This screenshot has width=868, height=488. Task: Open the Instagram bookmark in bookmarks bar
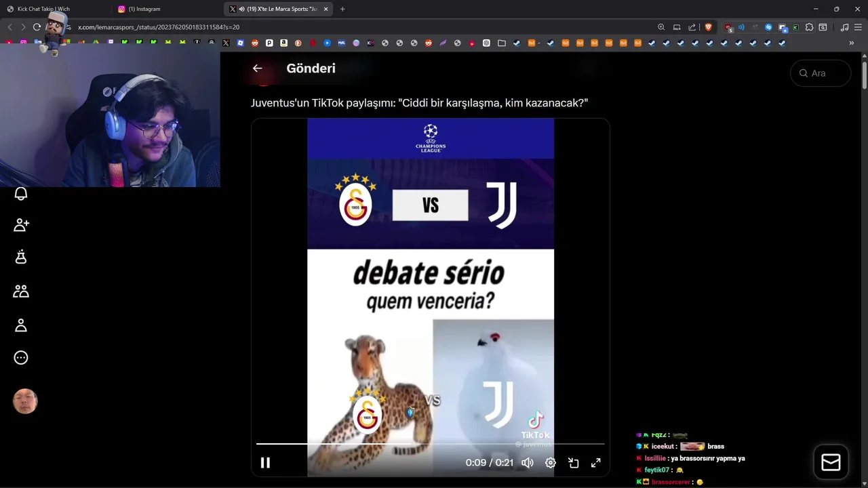tap(24, 43)
